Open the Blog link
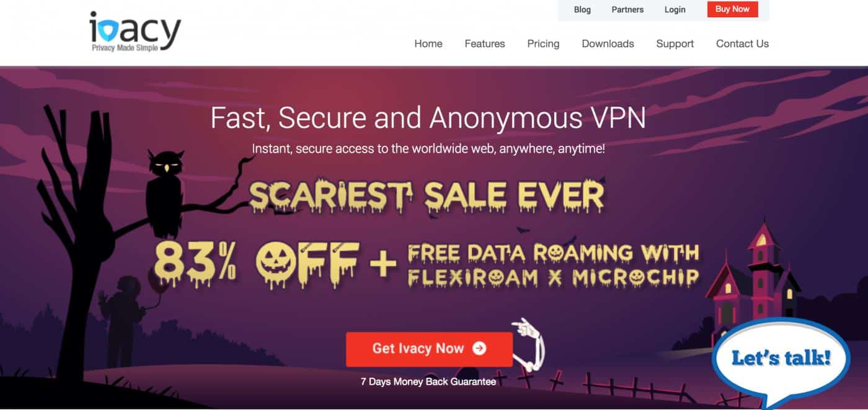 point(582,9)
